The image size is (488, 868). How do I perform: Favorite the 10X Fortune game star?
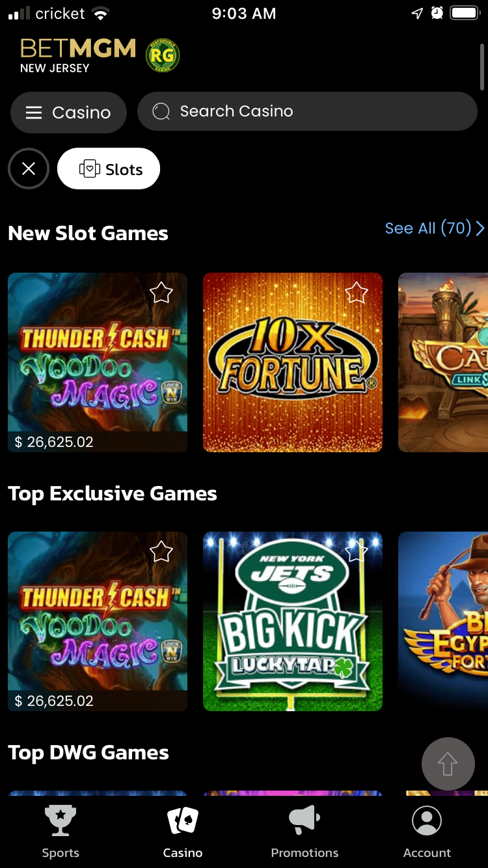pyautogui.click(x=357, y=293)
